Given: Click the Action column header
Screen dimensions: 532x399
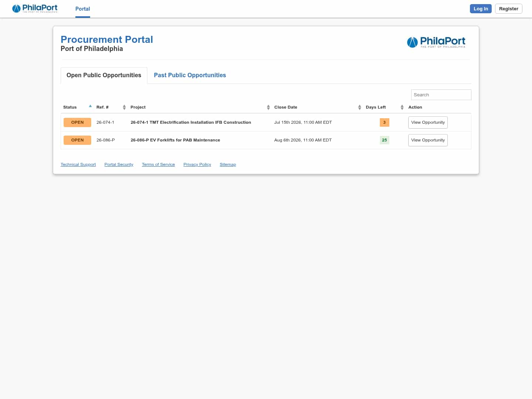Looking at the screenshot, I should pyautogui.click(x=415, y=107).
